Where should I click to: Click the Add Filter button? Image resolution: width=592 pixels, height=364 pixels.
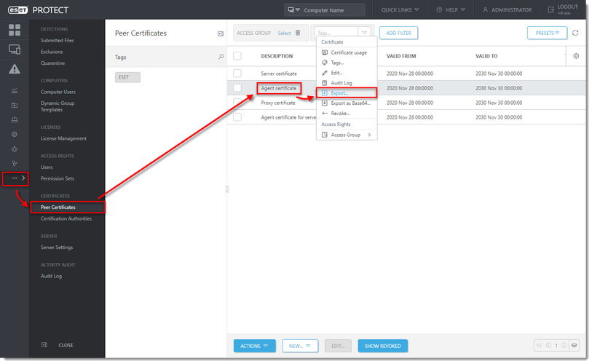pos(398,33)
